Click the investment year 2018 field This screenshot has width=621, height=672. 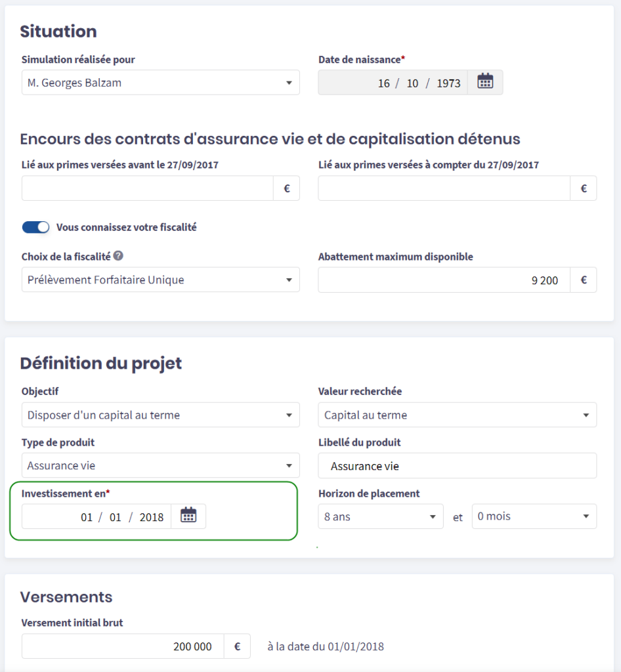(x=152, y=517)
